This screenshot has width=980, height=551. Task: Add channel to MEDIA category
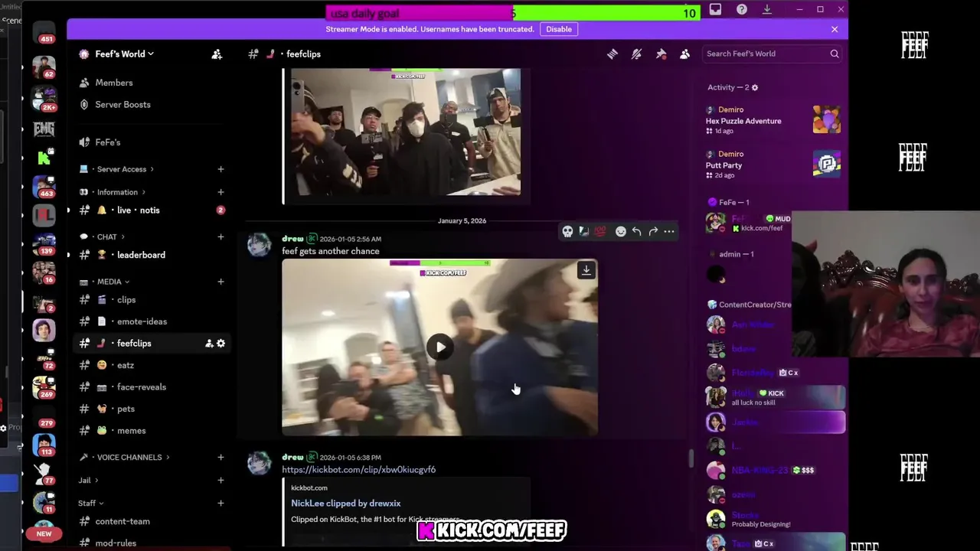pyautogui.click(x=220, y=282)
